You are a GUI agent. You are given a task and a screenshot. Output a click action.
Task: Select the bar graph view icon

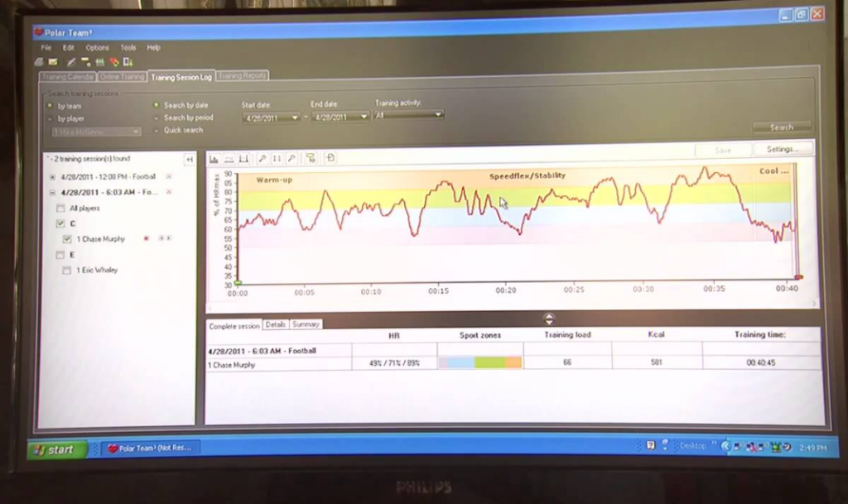click(x=214, y=159)
